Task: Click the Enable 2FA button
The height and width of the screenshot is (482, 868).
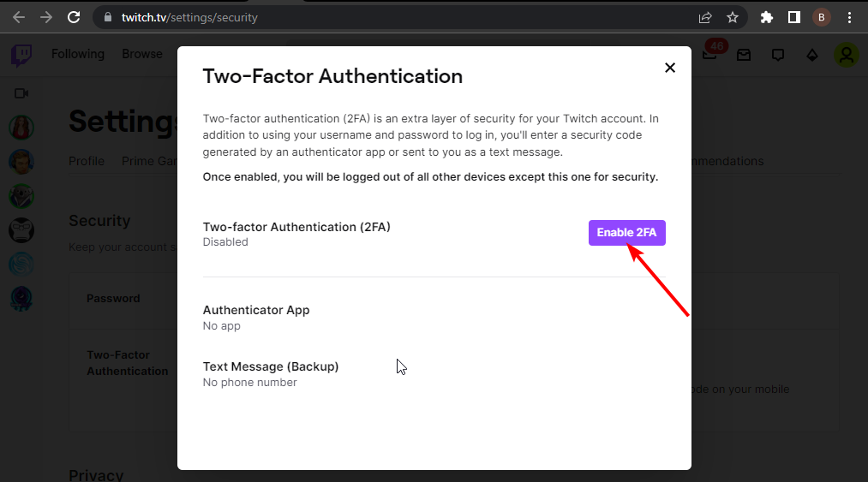Action: (626, 232)
